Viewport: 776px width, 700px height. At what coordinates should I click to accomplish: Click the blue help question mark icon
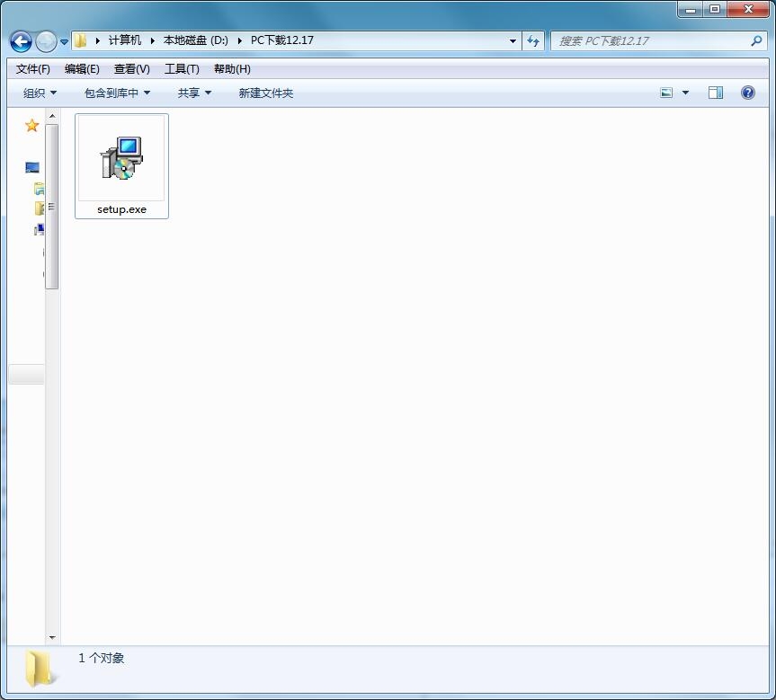point(748,93)
